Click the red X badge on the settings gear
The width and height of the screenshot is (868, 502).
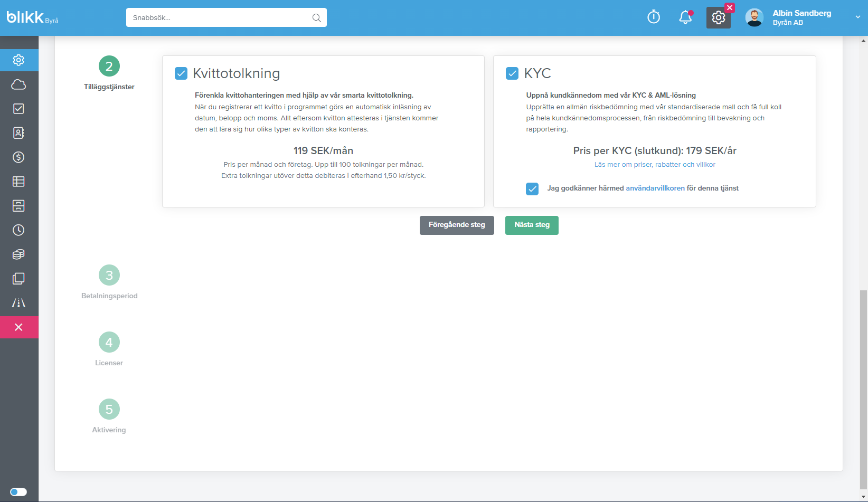[730, 8]
